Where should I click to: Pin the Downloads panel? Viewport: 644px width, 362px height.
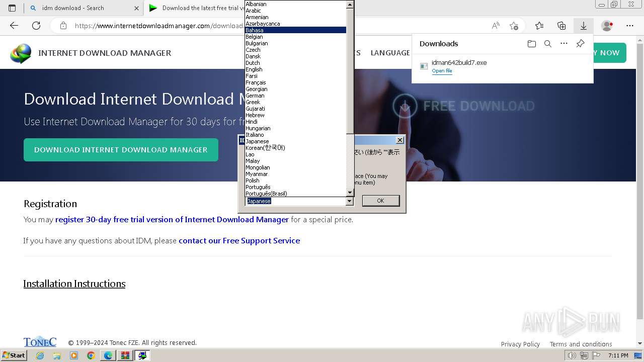(x=580, y=44)
